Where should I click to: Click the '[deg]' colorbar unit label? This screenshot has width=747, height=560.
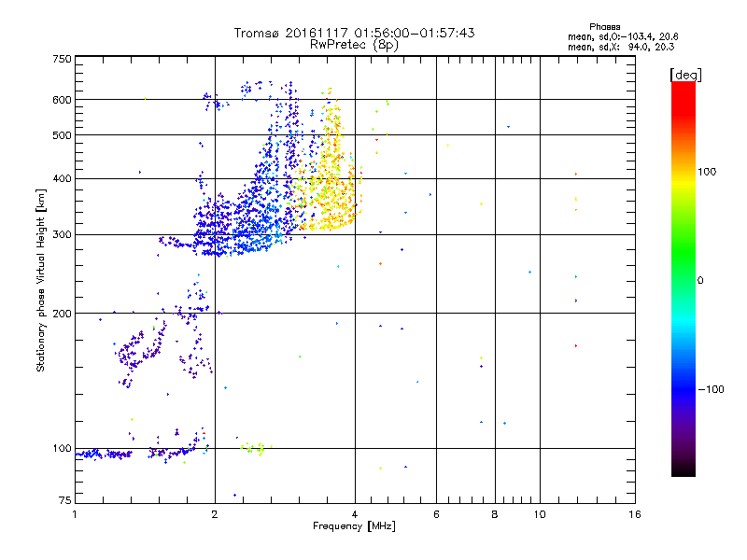[x=685, y=75]
